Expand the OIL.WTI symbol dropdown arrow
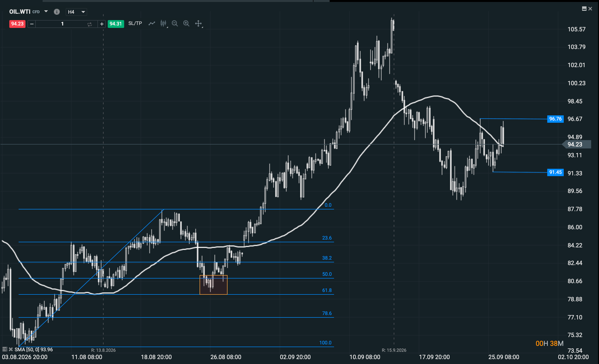599x364 pixels. 46,12
